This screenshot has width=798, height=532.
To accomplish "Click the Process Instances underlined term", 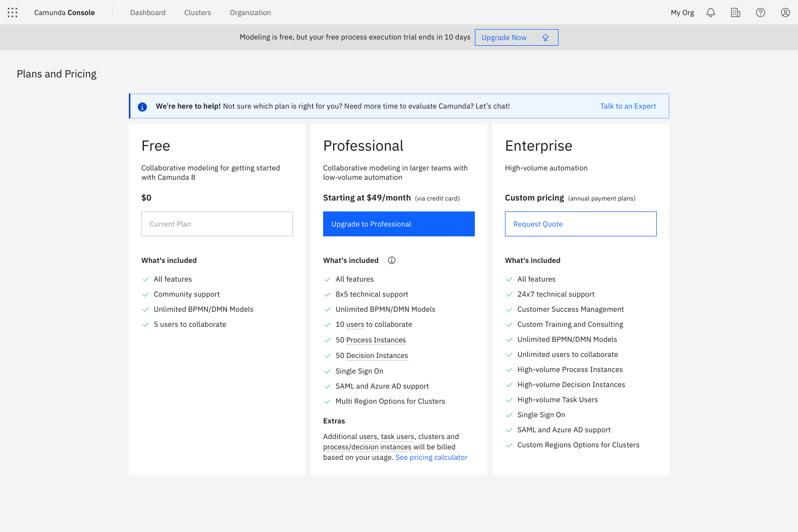I will (x=376, y=340).
